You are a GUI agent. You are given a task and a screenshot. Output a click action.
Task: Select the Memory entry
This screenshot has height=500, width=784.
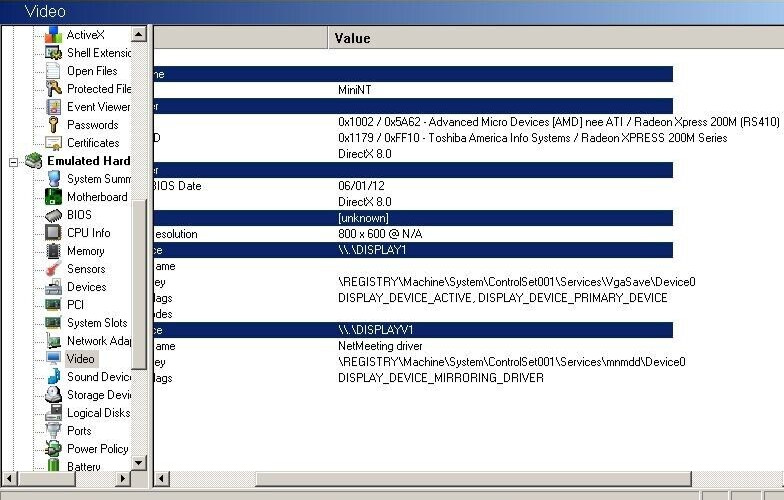click(x=86, y=250)
